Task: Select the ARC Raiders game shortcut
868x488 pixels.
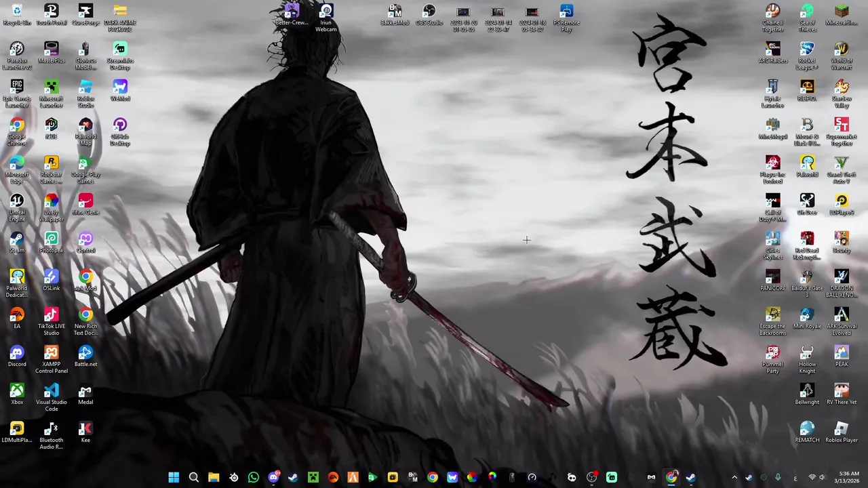Action: click(x=772, y=53)
